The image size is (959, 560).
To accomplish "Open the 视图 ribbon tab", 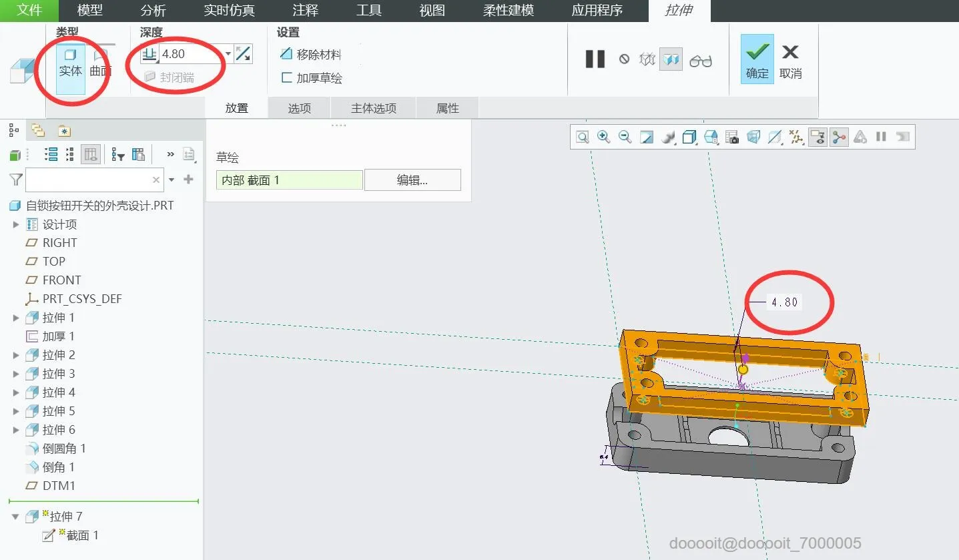I will [x=431, y=10].
